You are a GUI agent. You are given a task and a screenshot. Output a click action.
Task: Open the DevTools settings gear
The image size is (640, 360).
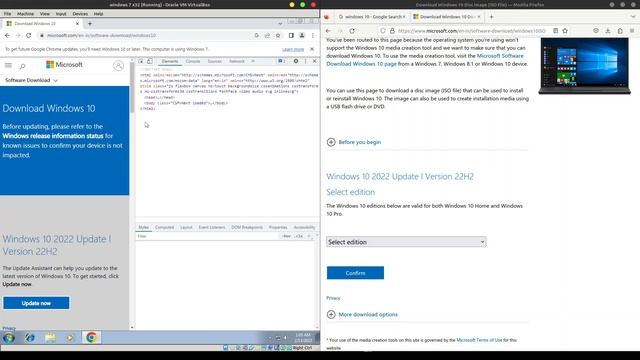(296, 61)
